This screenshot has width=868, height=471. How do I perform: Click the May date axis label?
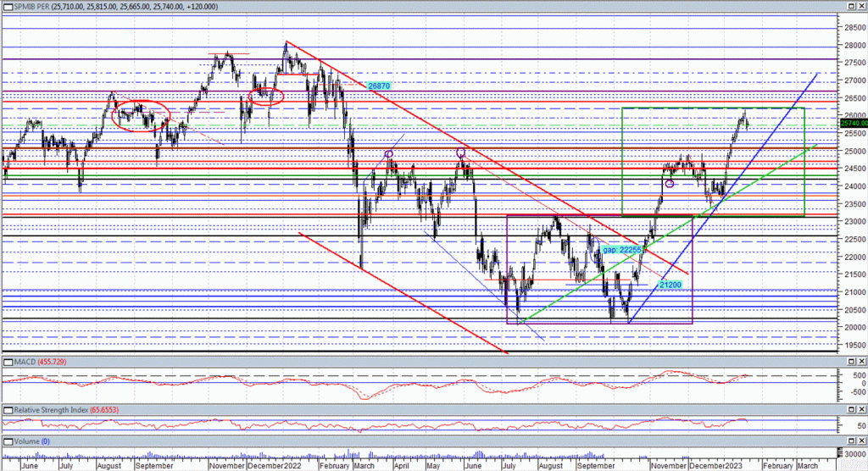tap(433, 466)
